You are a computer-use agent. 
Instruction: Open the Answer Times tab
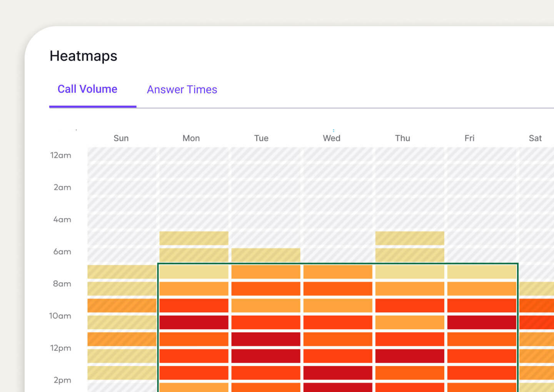pos(182,90)
